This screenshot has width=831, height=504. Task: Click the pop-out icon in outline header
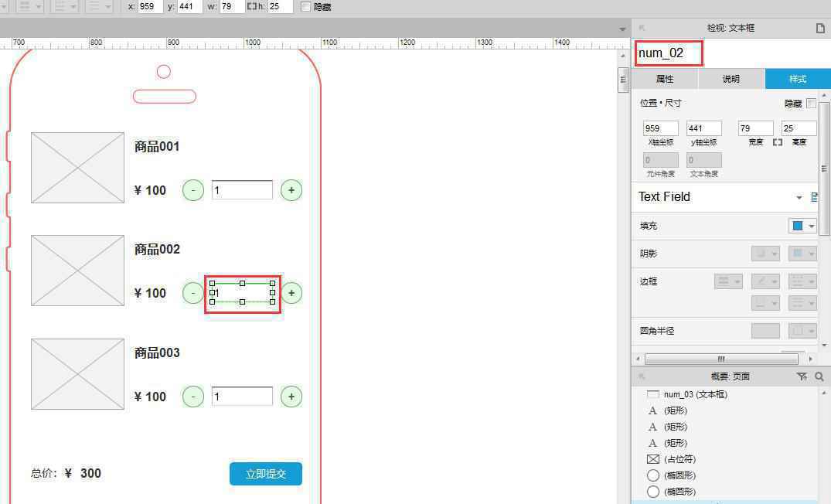[x=642, y=376]
